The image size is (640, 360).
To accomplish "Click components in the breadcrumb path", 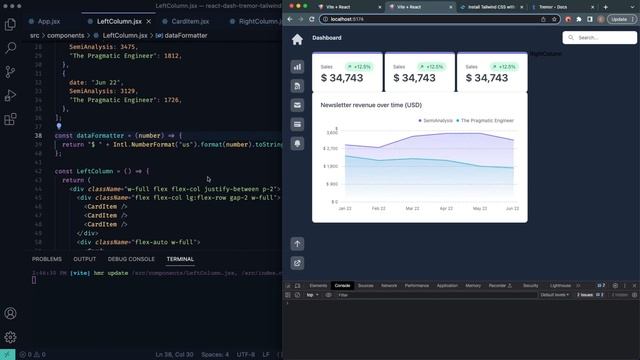I will click(x=66, y=36).
